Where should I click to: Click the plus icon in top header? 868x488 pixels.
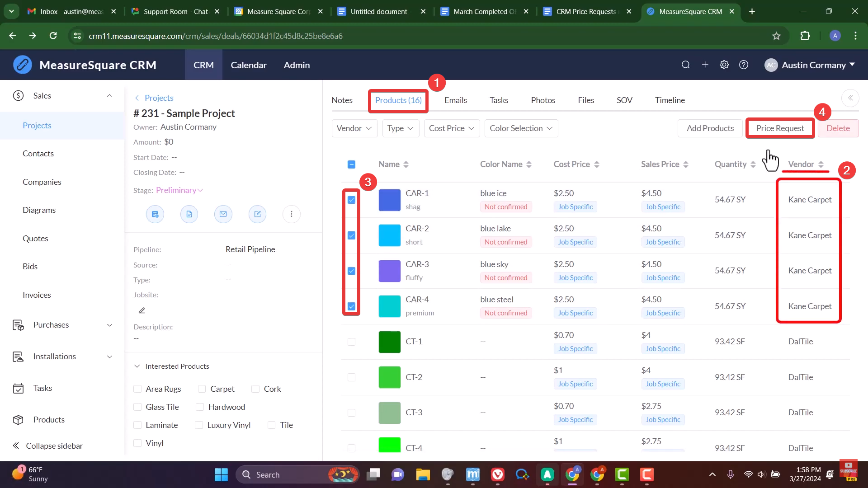tap(705, 65)
